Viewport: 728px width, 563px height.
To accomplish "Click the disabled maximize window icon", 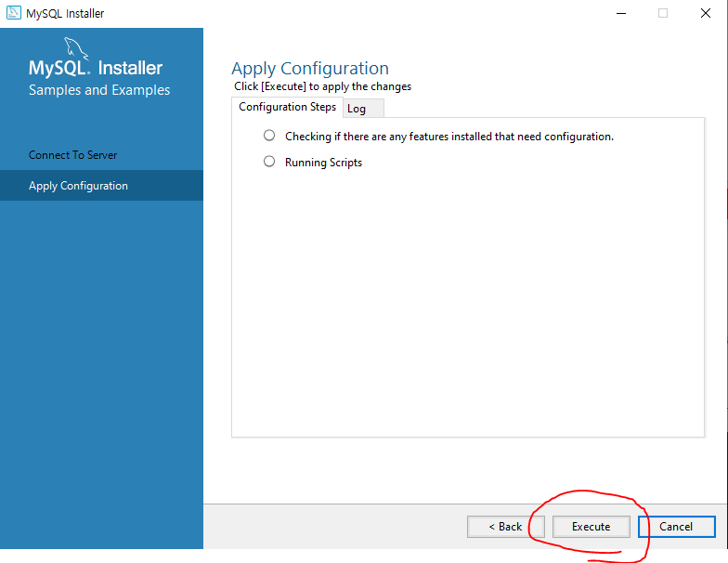I will pyautogui.click(x=663, y=13).
